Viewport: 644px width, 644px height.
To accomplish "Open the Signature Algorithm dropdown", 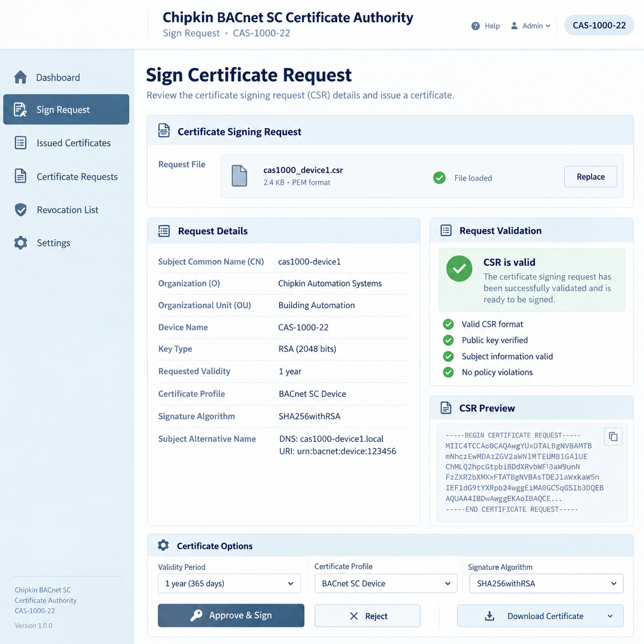I will click(x=546, y=583).
